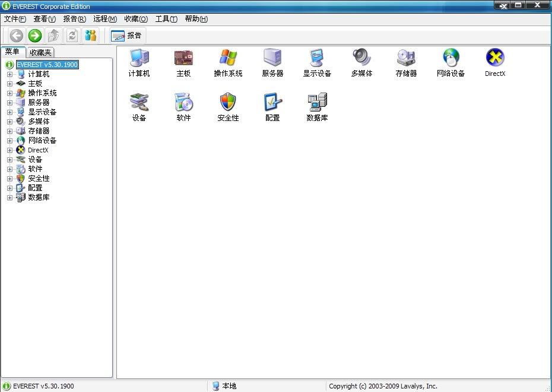552x392 pixels.
Task: Click the Up level toolbar button
Action: coord(53,36)
